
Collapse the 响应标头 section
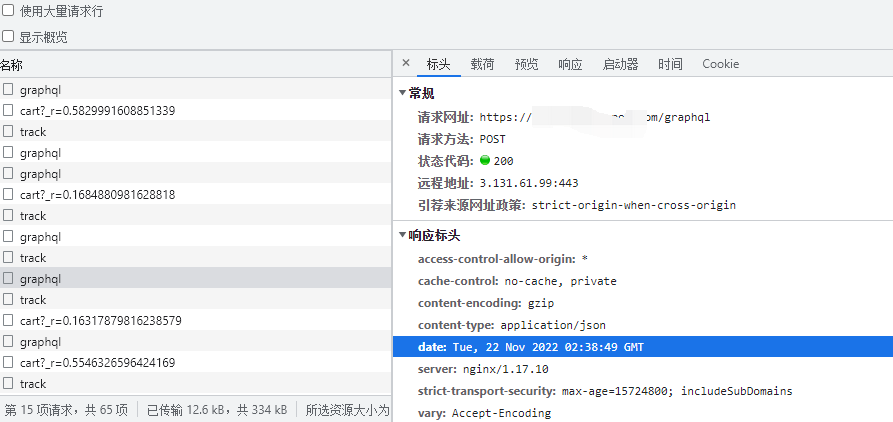tap(403, 235)
